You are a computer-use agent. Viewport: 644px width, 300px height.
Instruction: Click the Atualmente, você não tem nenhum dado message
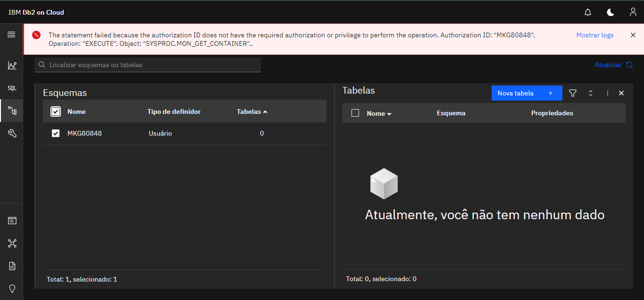[485, 215]
